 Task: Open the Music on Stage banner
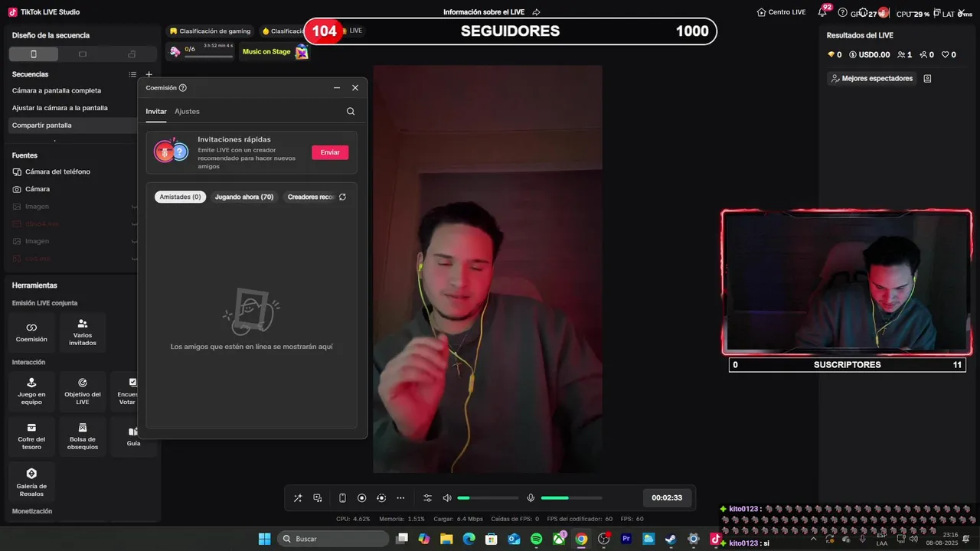pyautogui.click(x=275, y=52)
